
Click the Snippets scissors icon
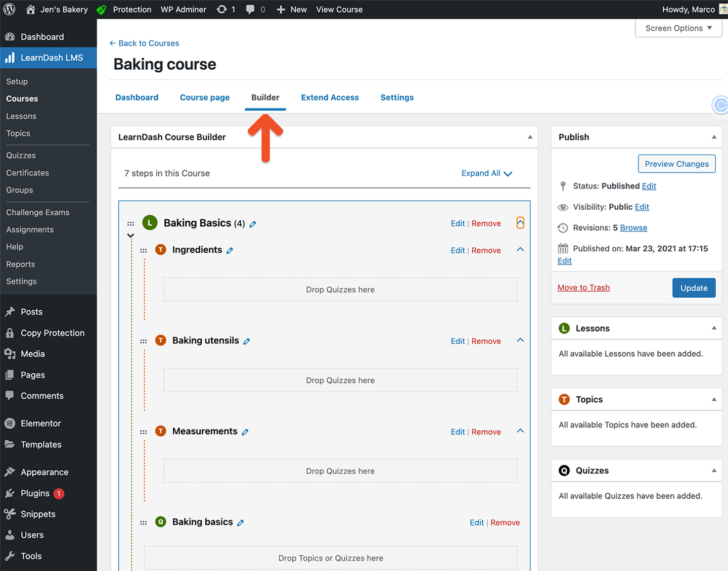tap(10, 514)
